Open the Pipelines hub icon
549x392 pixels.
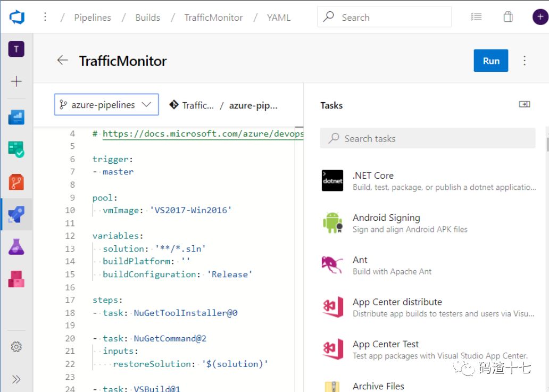coord(16,214)
